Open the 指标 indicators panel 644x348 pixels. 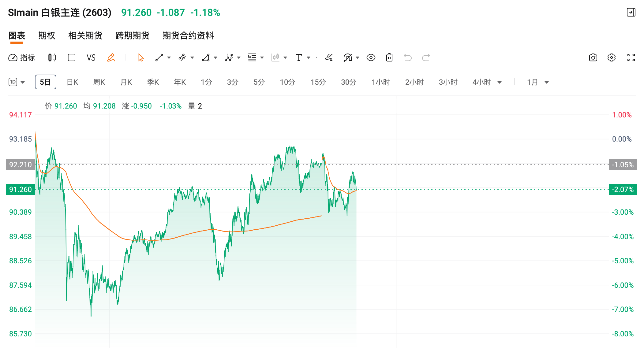pyautogui.click(x=21, y=57)
